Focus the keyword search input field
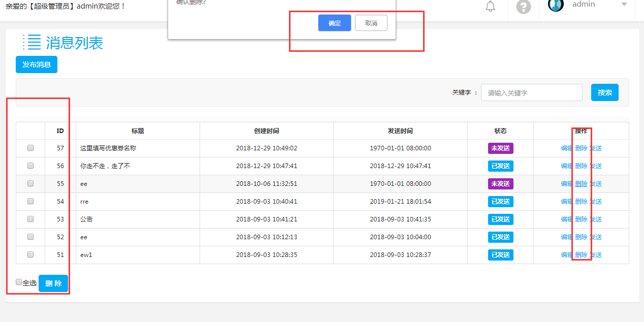The height and width of the screenshot is (322, 644). pos(531,92)
